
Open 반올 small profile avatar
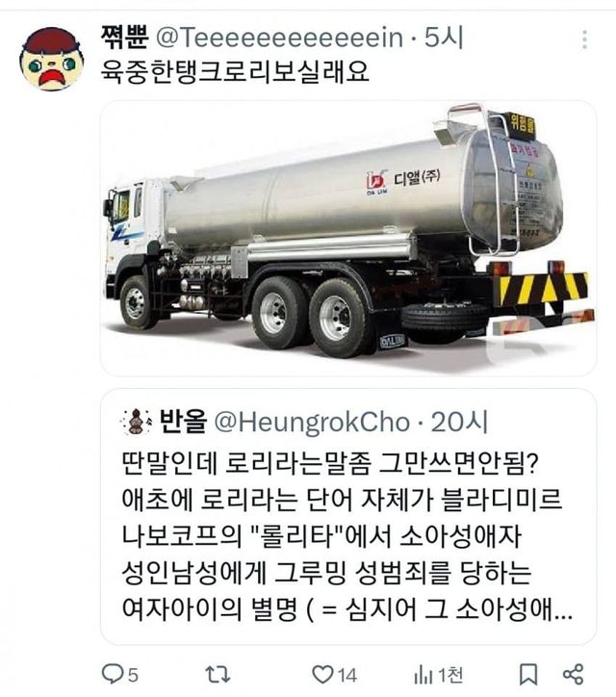coord(137,422)
